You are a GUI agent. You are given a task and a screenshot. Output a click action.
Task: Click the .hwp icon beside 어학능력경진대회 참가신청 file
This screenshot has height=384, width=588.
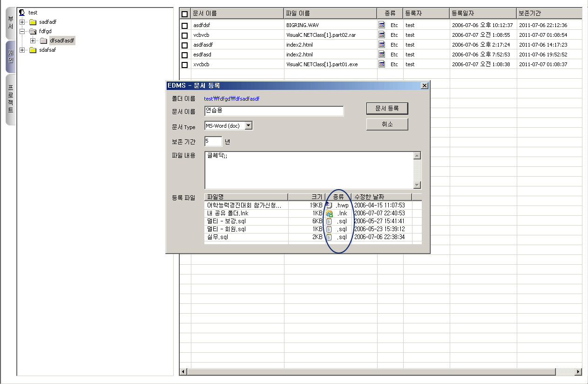click(x=329, y=205)
